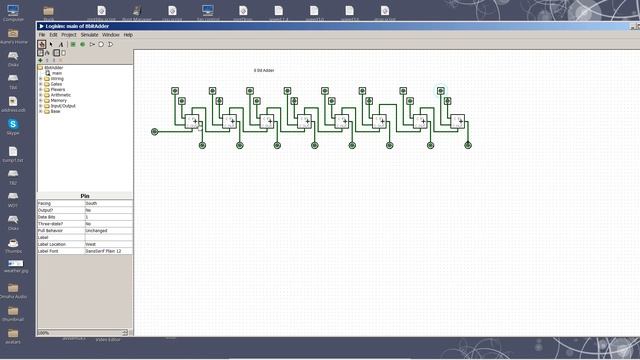640x360 pixels.
Task: Click the first adder component
Action: [x=192, y=121]
